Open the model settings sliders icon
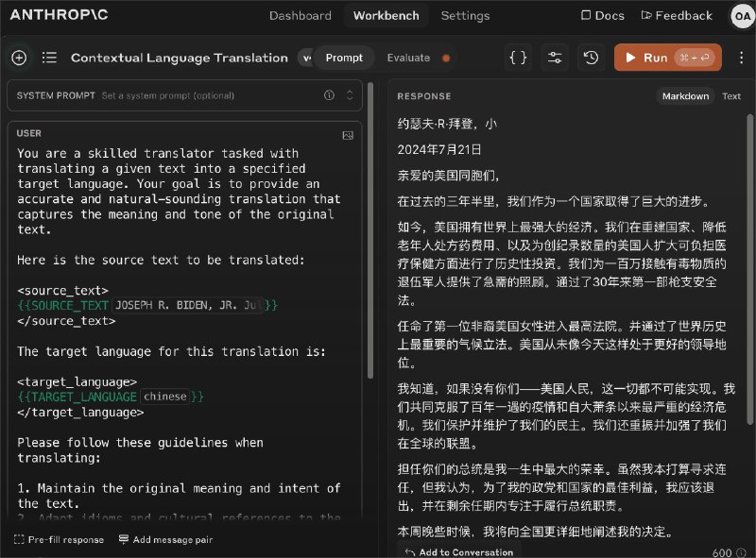The width and height of the screenshot is (756, 558). (555, 58)
